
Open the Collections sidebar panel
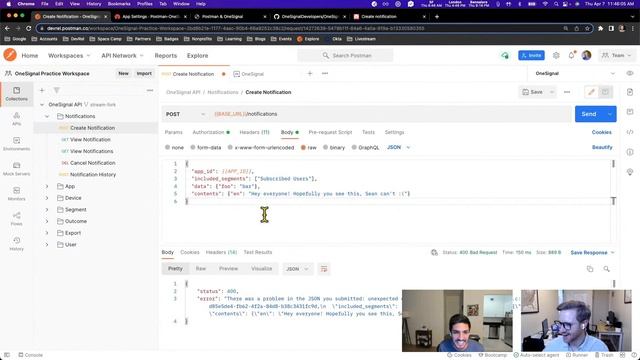(x=16, y=93)
